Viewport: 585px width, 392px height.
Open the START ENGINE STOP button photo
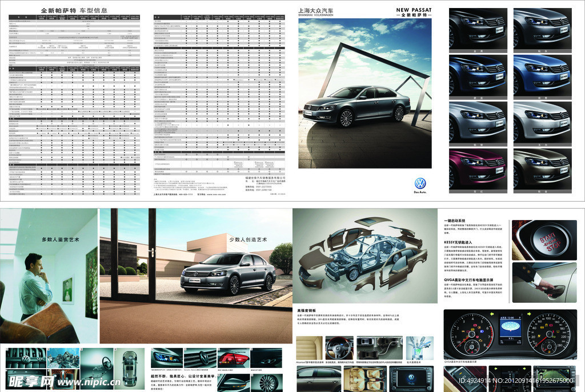(x=544, y=240)
